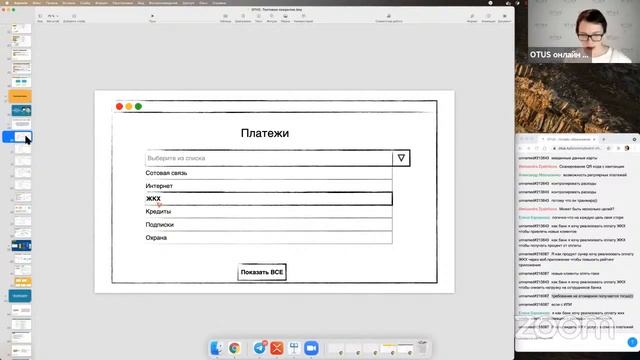Bookmark the page with Chrome star icon
This screenshot has height=360, width=640.
(609, 148)
